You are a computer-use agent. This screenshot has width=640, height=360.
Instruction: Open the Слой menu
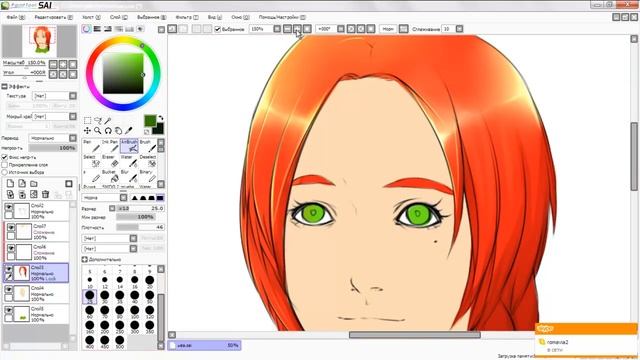tap(118, 18)
